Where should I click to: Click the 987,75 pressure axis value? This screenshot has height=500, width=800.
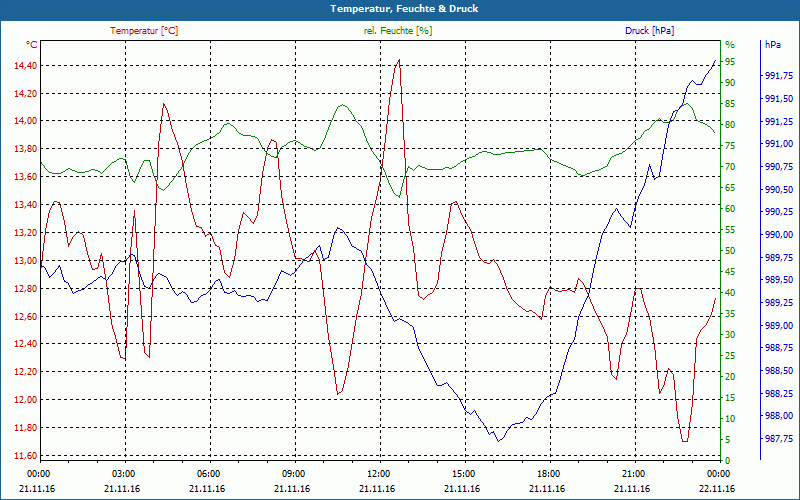click(779, 439)
